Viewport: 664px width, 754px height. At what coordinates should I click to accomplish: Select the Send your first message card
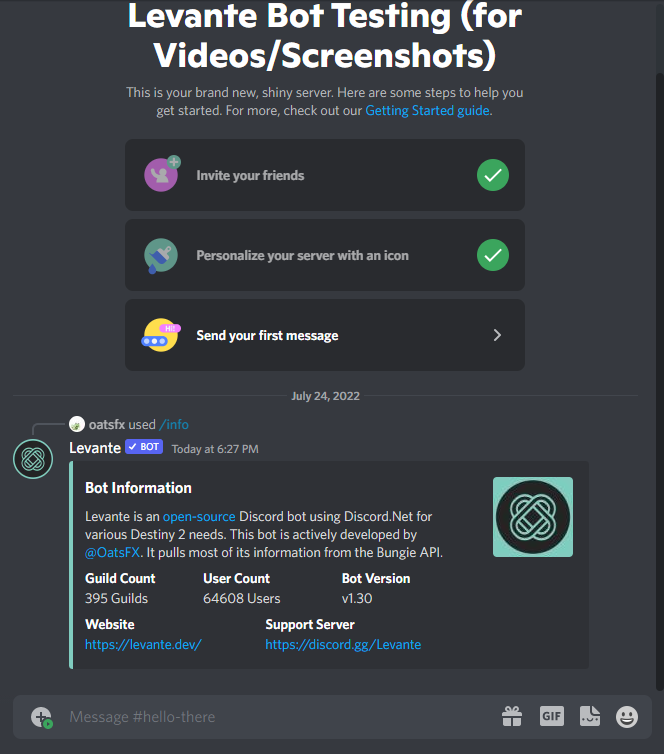point(325,335)
